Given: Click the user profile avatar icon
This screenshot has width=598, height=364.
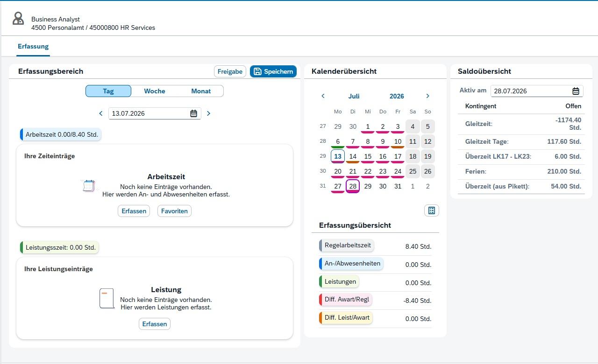Looking at the screenshot, I should pos(18,19).
